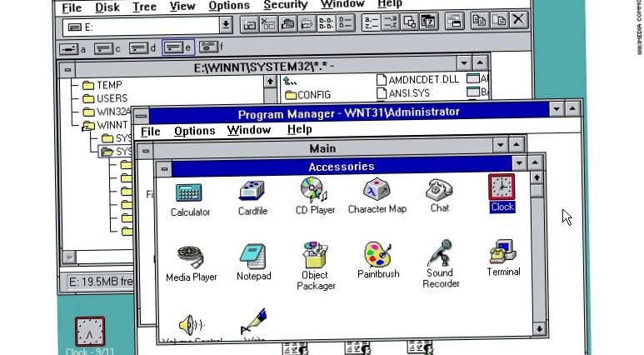Toggle Sort by Name (a-z) button
The width and height of the screenshot is (644, 355).
click(x=371, y=22)
